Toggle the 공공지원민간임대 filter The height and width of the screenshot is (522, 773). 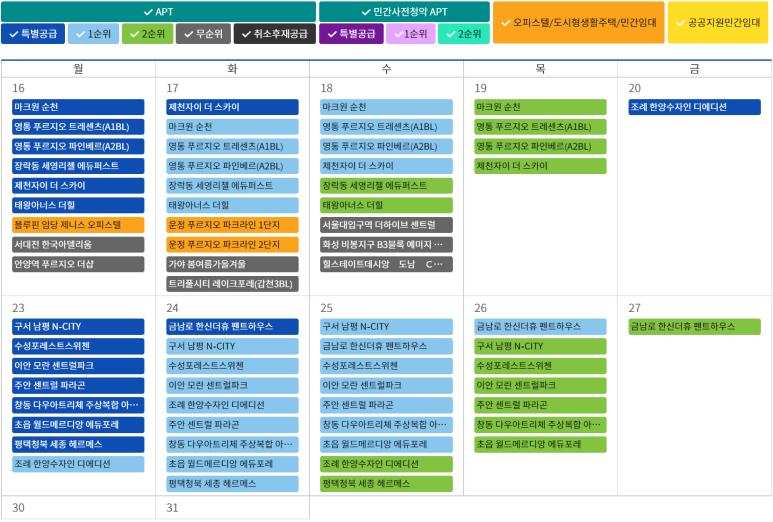[718, 23]
